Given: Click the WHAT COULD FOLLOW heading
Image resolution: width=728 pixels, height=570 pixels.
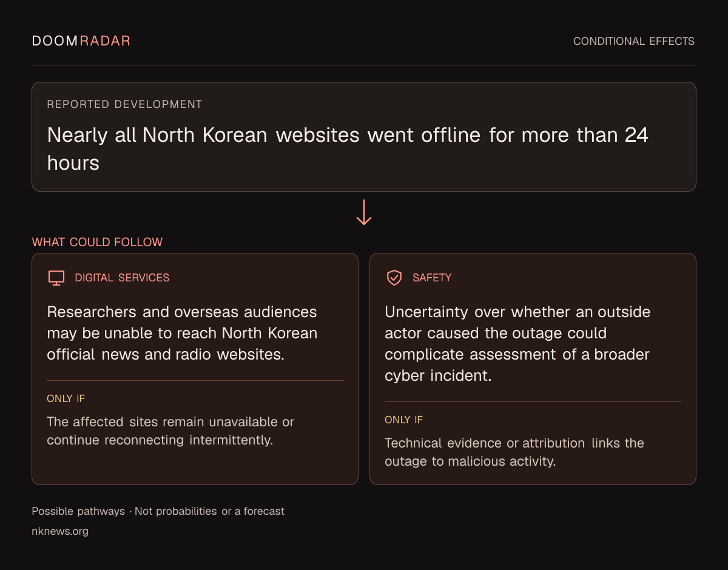Looking at the screenshot, I should click(97, 242).
